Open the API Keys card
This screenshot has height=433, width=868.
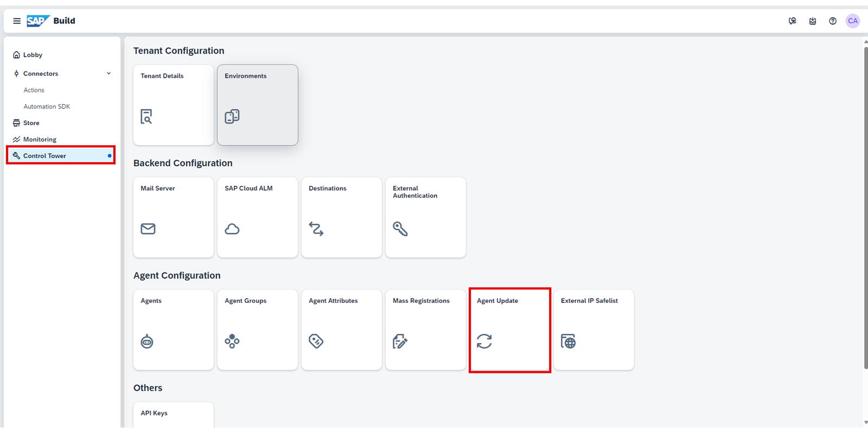174,415
